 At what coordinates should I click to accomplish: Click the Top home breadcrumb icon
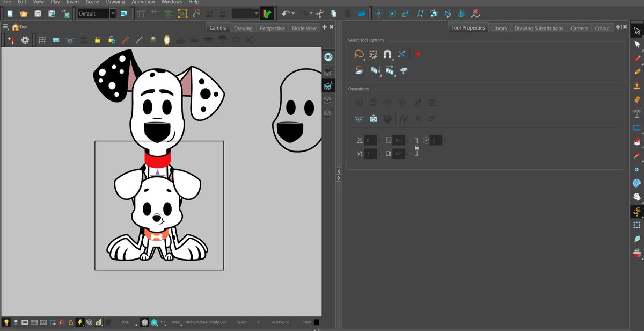(x=15, y=27)
